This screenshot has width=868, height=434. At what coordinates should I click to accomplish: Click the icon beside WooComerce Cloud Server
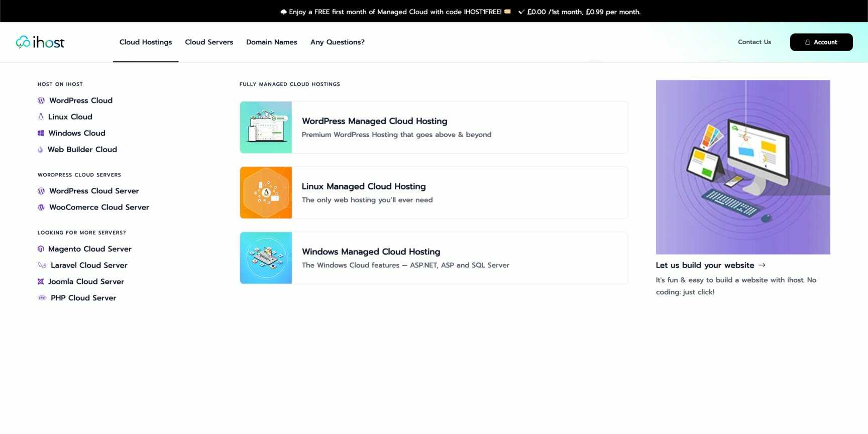pyautogui.click(x=41, y=207)
